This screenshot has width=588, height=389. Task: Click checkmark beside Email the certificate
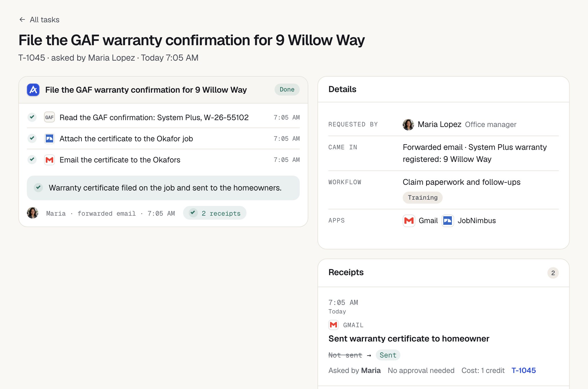(32, 159)
